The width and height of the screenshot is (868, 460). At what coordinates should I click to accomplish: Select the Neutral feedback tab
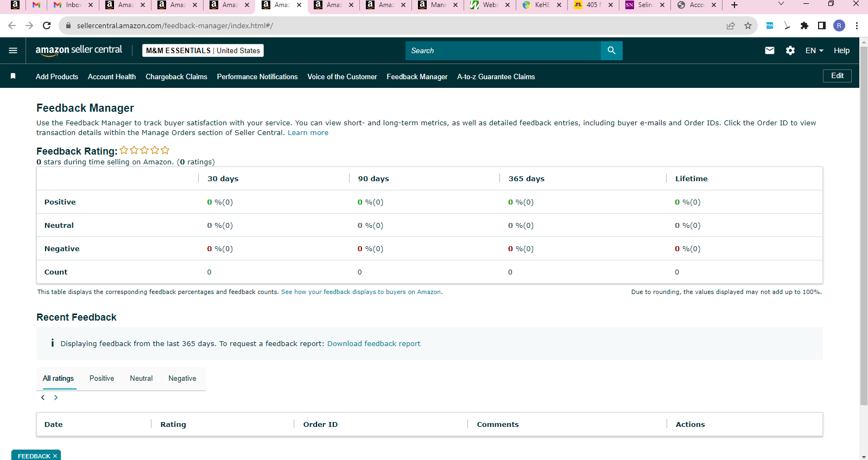tap(141, 379)
